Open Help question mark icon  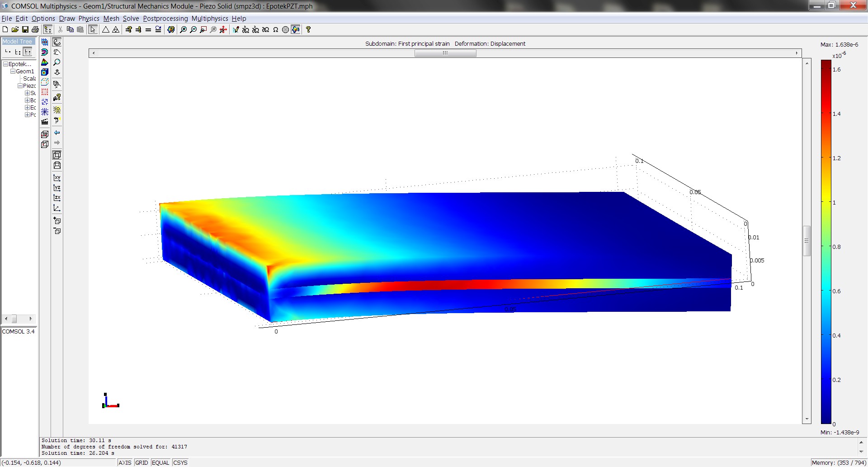point(308,29)
